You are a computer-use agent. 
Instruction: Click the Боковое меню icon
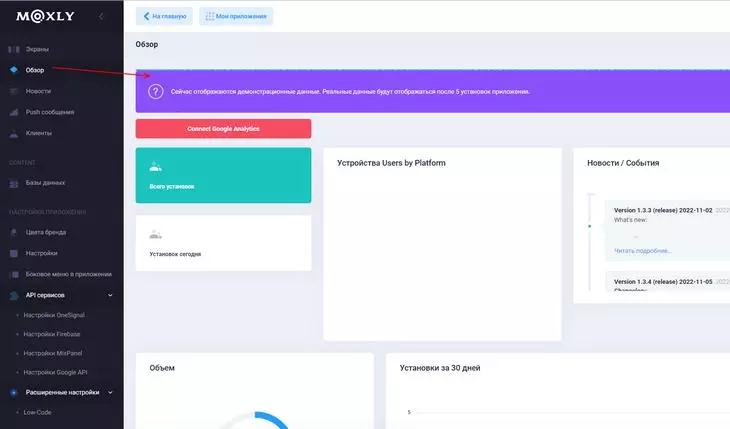[x=14, y=274]
